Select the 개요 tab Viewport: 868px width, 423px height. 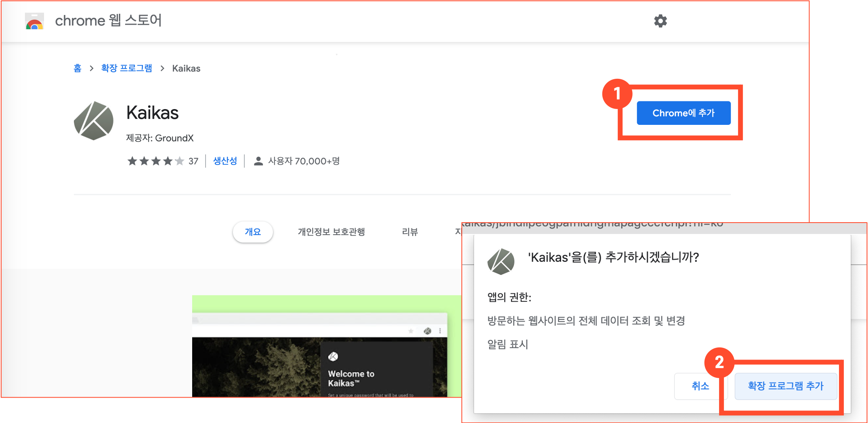pos(253,232)
